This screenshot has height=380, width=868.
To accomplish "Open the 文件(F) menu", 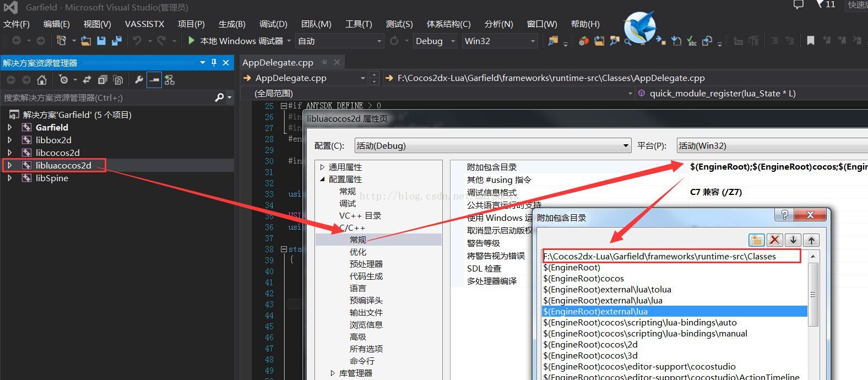I will 17,24.
